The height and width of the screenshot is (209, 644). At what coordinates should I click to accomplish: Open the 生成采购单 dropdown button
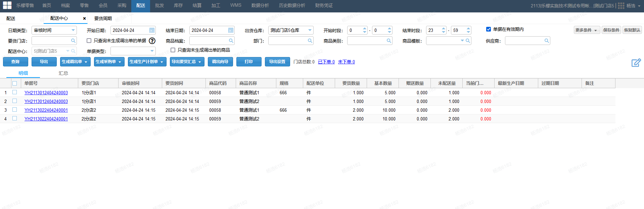(x=109, y=62)
